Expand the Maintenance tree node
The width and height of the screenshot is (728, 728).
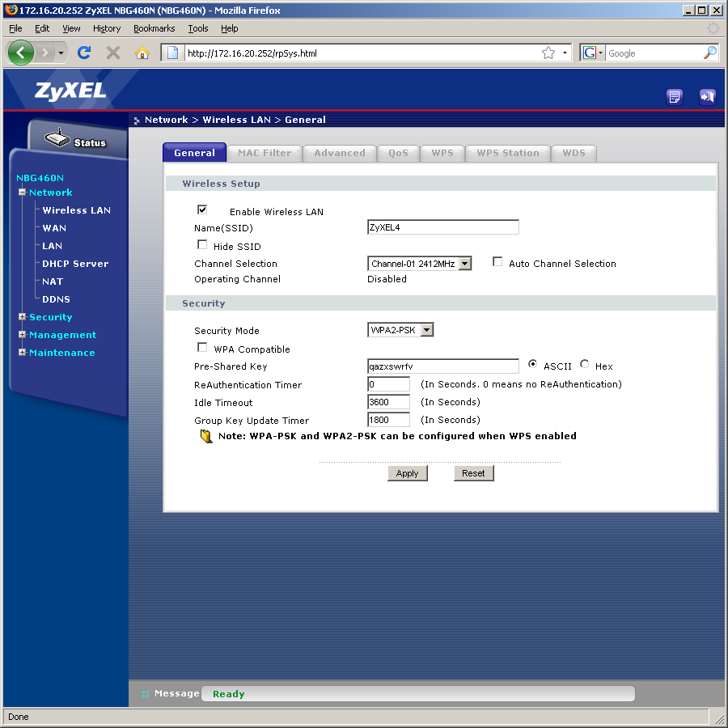[22, 352]
